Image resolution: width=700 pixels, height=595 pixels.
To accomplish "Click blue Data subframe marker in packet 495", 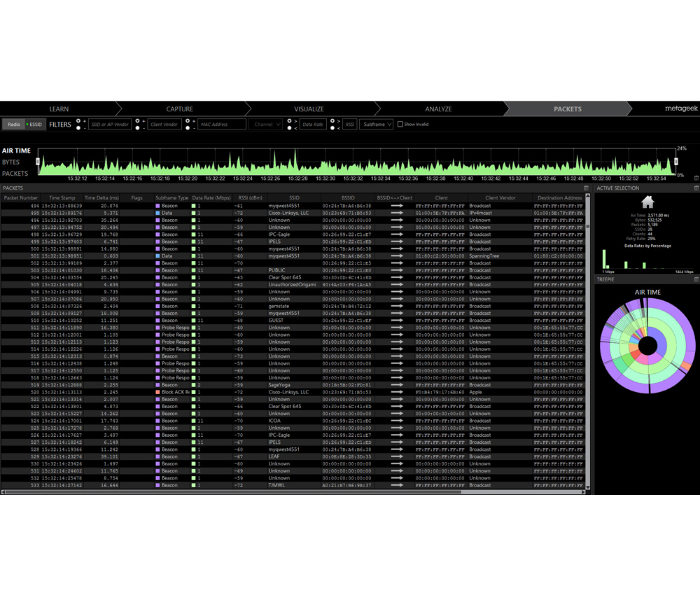I will click(157, 213).
